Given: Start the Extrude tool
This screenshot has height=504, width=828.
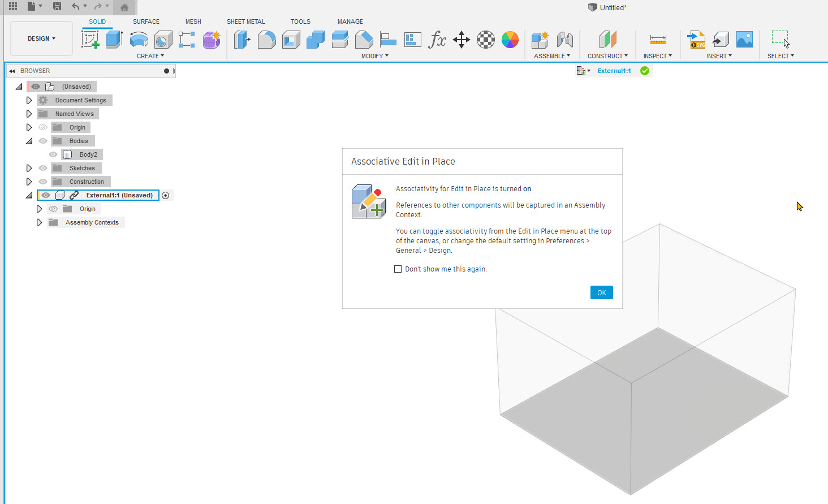Looking at the screenshot, I should pos(114,40).
